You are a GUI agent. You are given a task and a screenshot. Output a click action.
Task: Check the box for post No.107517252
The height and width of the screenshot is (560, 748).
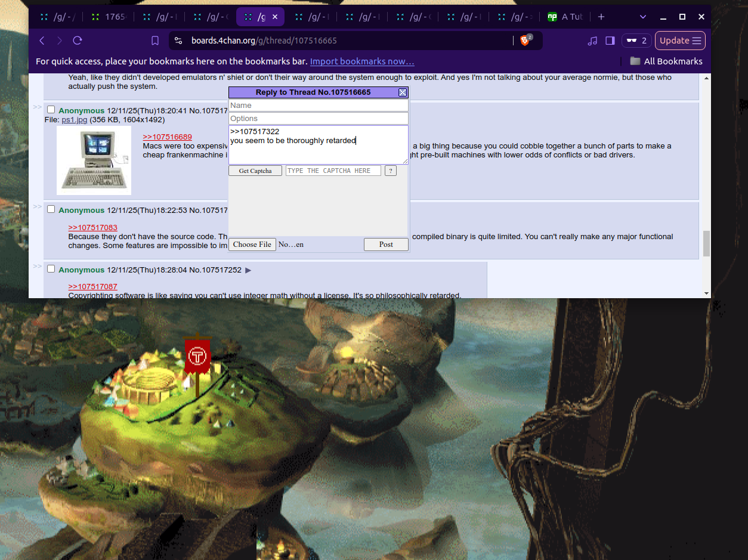(x=51, y=269)
